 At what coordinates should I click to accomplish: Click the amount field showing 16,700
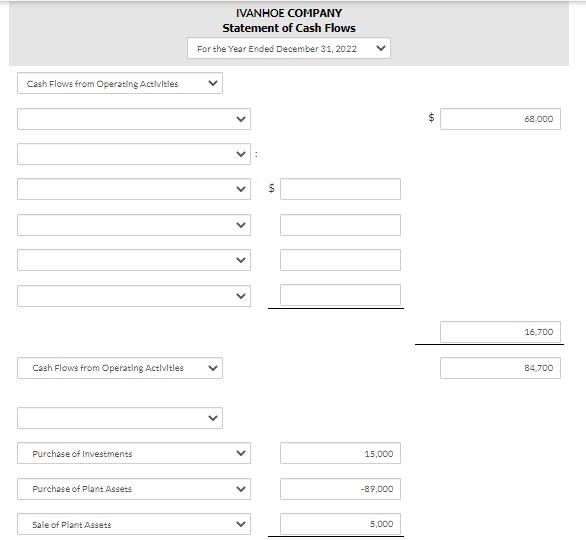[500, 332]
